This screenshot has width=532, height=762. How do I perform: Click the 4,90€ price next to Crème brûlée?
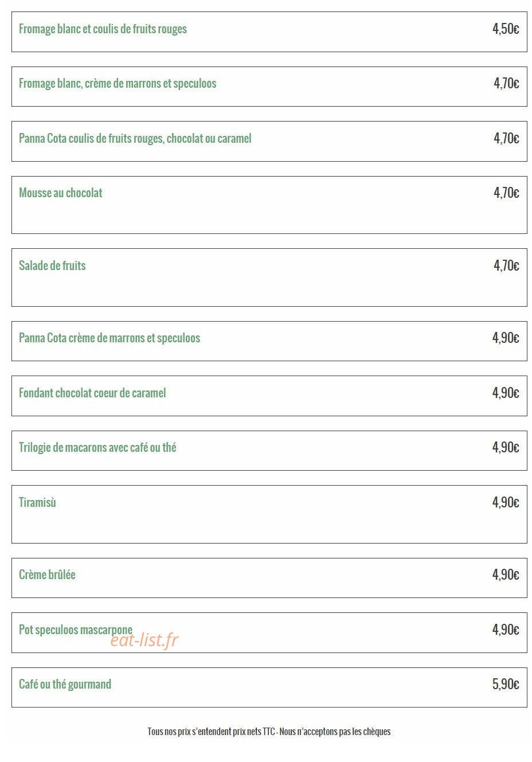click(506, 575)
